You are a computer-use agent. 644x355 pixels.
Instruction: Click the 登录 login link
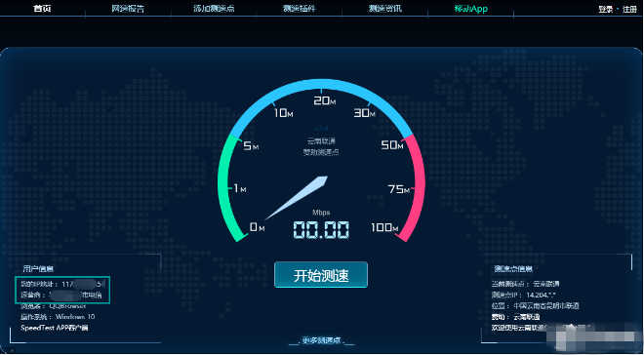pos(605,9)
